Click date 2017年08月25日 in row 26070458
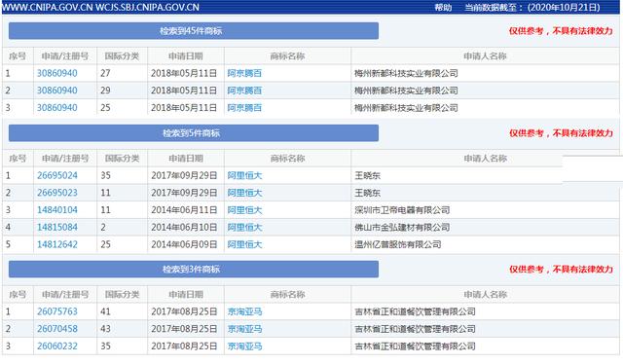Screen dimensions: 623x364 pos(184,329)
